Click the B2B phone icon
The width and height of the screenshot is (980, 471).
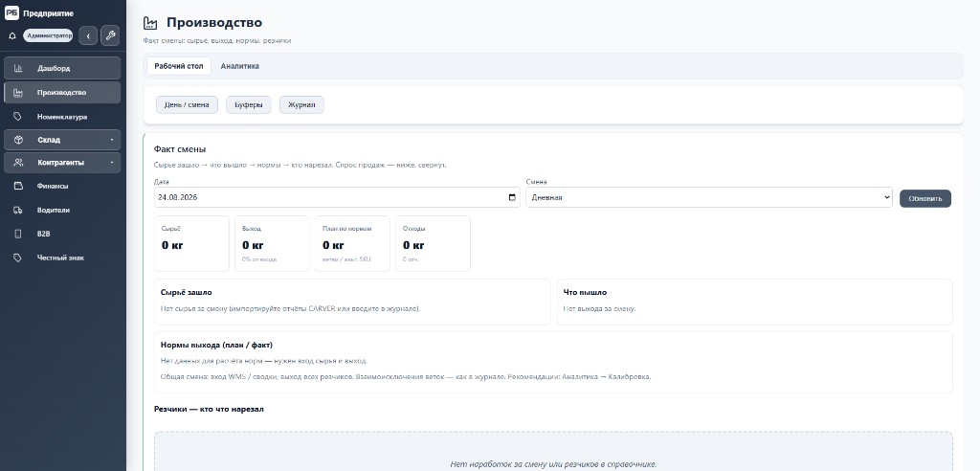[18, 234]
